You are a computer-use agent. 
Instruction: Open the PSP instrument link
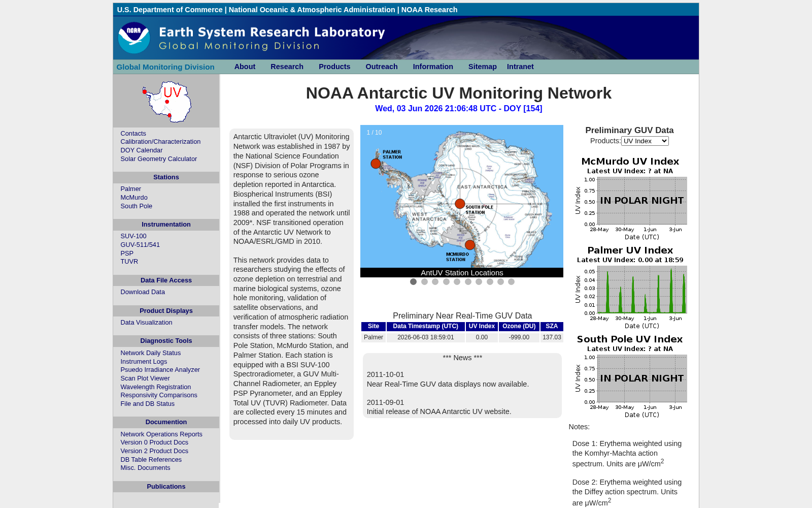pos(127,253)
